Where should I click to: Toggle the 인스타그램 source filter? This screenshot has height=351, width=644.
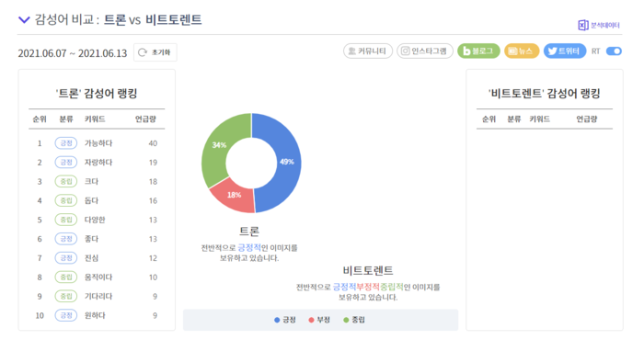(425, 51)
